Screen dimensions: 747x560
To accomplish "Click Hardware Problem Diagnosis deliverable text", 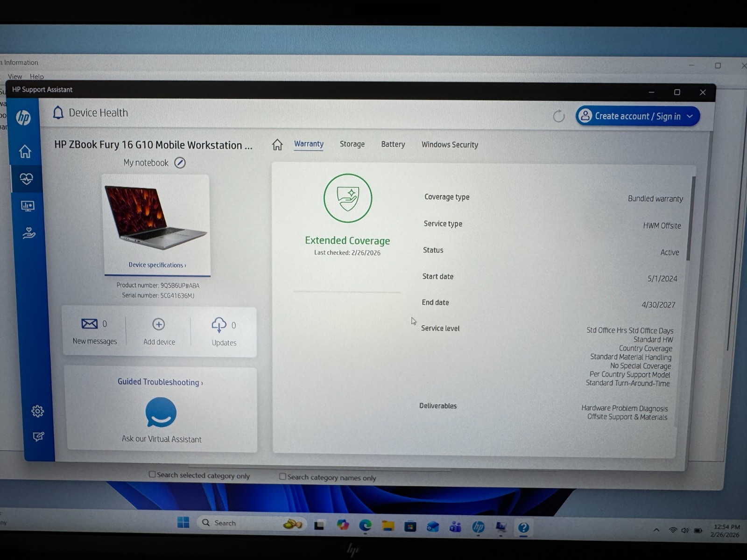I will [625, 408].
